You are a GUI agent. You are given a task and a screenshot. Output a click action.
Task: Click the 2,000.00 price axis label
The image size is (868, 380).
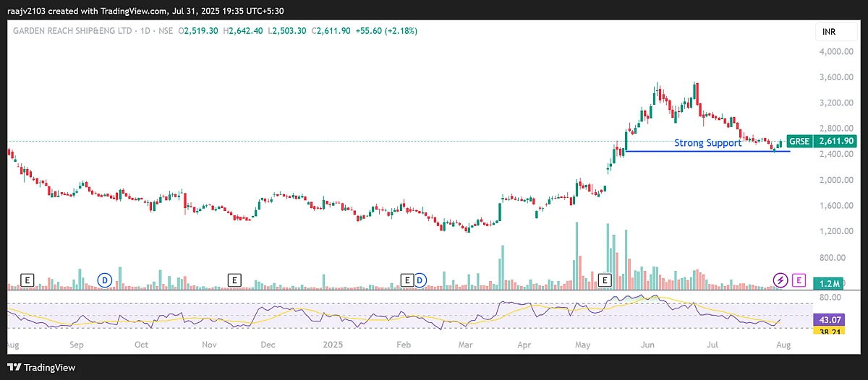(835, 180)
